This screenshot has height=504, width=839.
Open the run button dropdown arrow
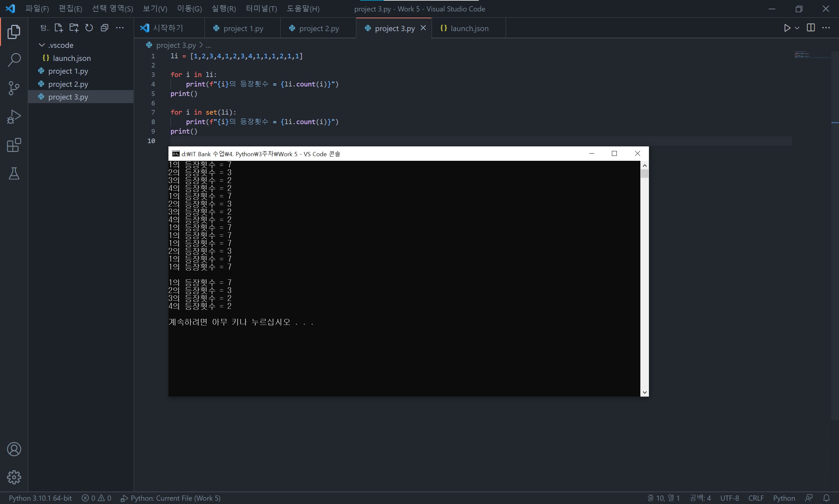coord(797,28)
